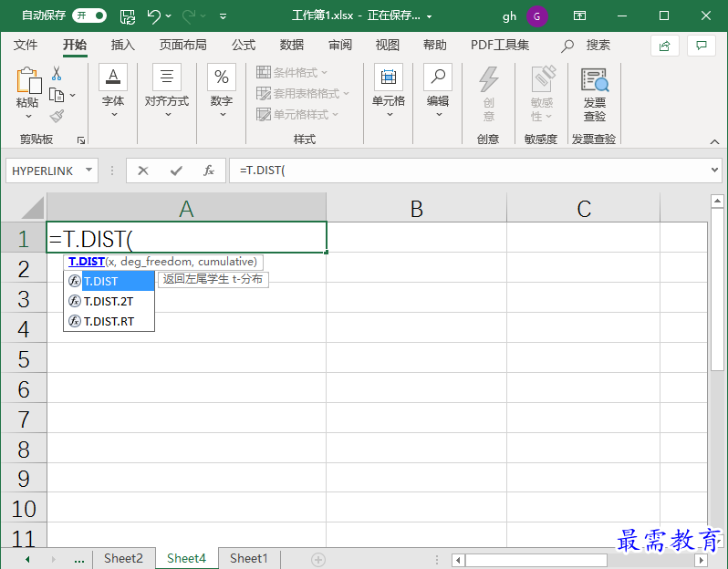
Task: Click the Format Painter brush icon
Action: [x=57, y=116]
